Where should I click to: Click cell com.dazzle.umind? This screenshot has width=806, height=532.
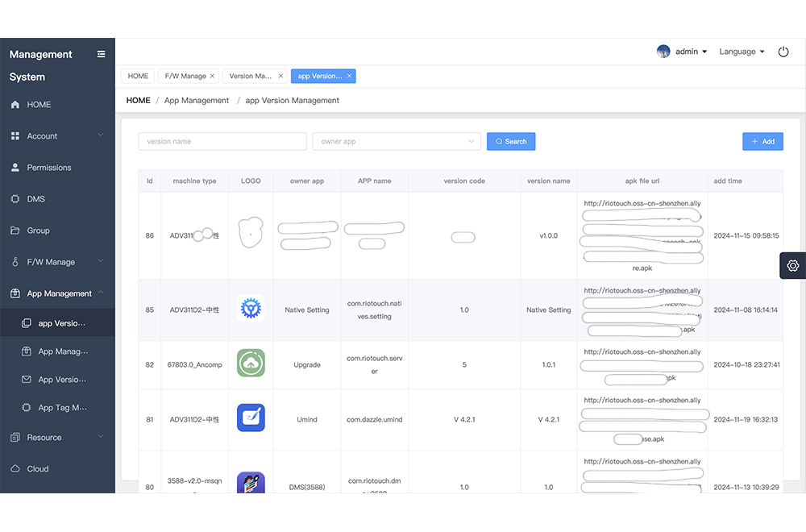(x=374, y=419)
